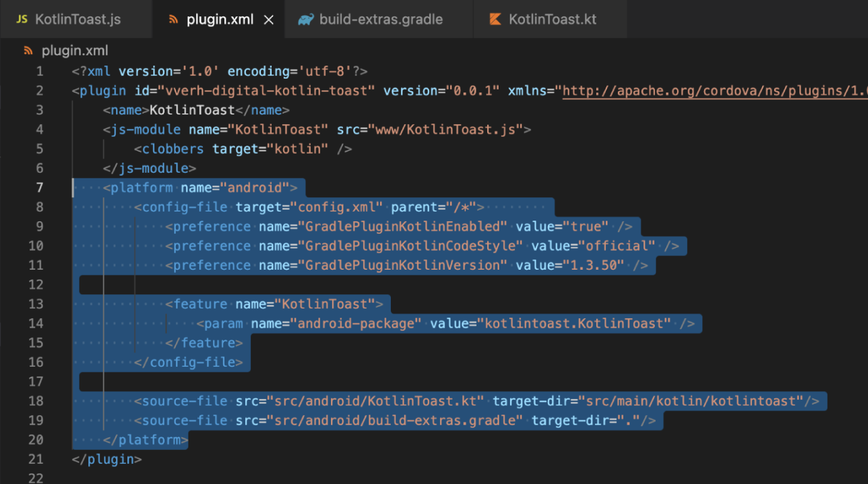The width and height of the screenshot is (868, 484).
Task: Select the plugin.xml tab
Action: [x=220, y=20]
